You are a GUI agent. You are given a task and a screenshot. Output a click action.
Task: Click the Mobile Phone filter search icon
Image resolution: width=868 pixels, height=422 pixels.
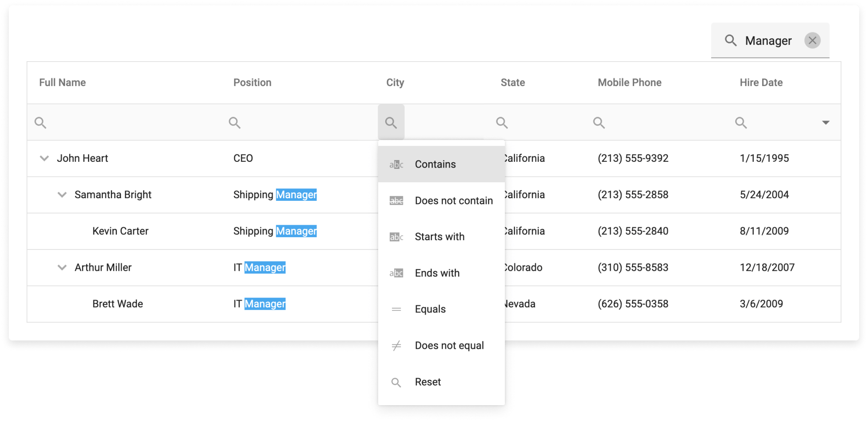click(599, 123)
